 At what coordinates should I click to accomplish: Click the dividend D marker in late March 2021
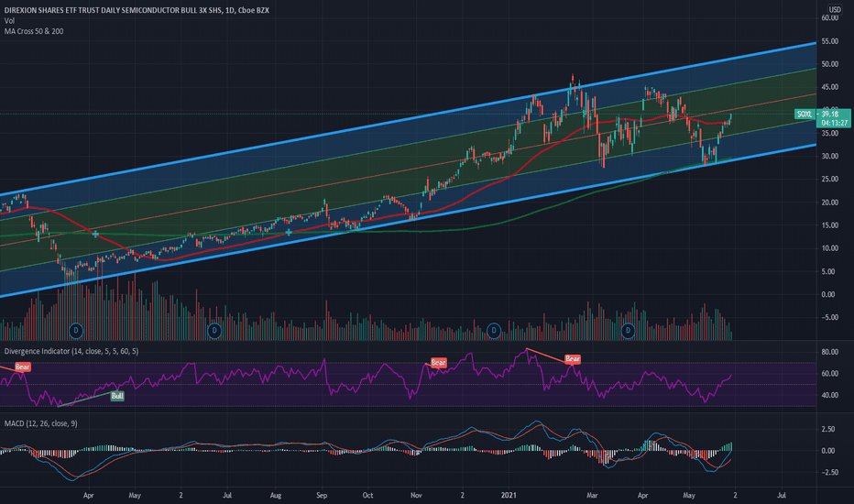pyautogui.click(x=628, y=330)
